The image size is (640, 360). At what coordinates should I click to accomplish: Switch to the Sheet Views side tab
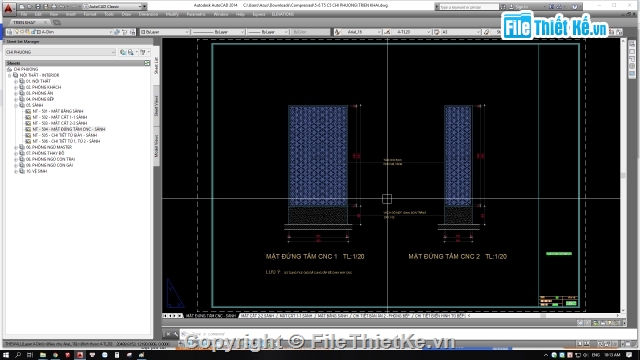pyautogui.click(x=156, y=106)
